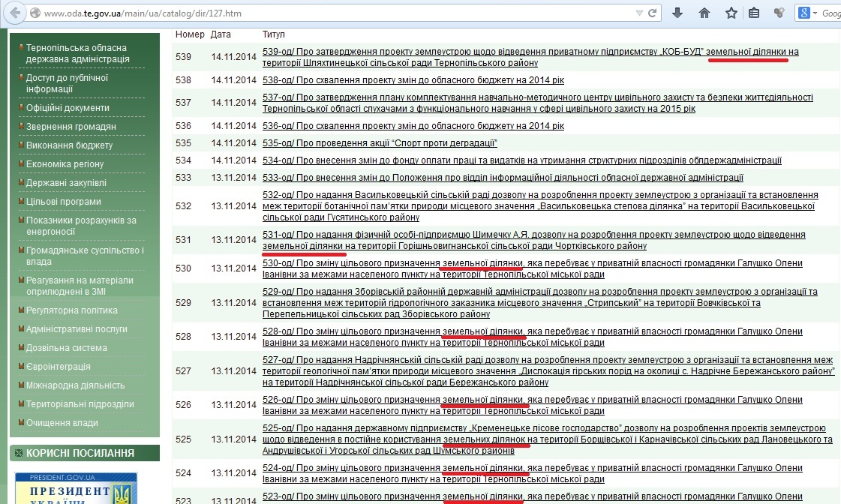Open Дозвільна система sidebar item

click(x=67, y=348)
